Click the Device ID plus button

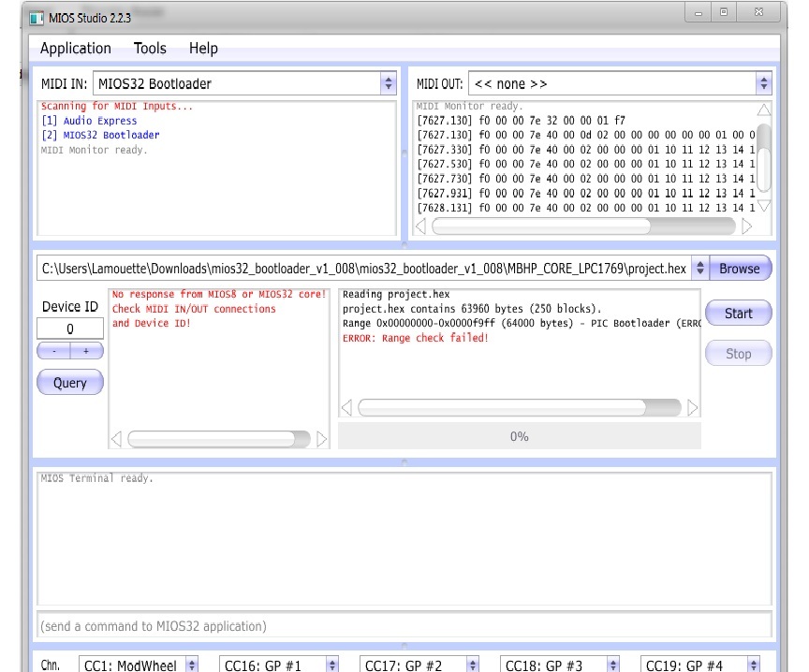[86, 351]
